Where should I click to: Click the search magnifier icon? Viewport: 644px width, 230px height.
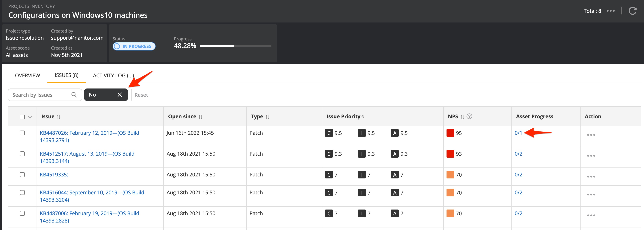[74, 95]
